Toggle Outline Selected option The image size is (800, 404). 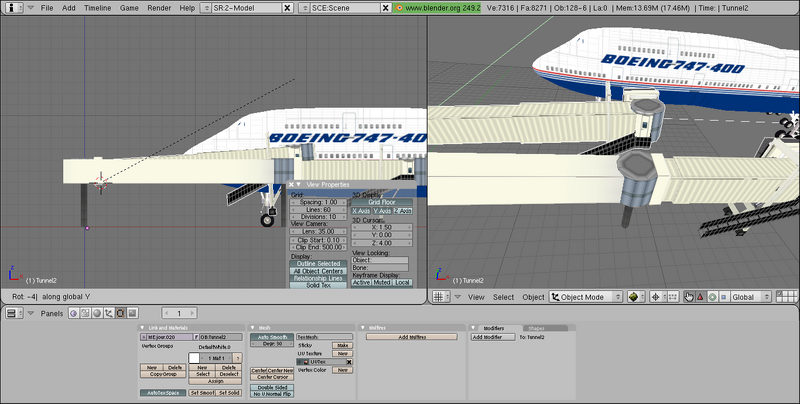point(318,264)
